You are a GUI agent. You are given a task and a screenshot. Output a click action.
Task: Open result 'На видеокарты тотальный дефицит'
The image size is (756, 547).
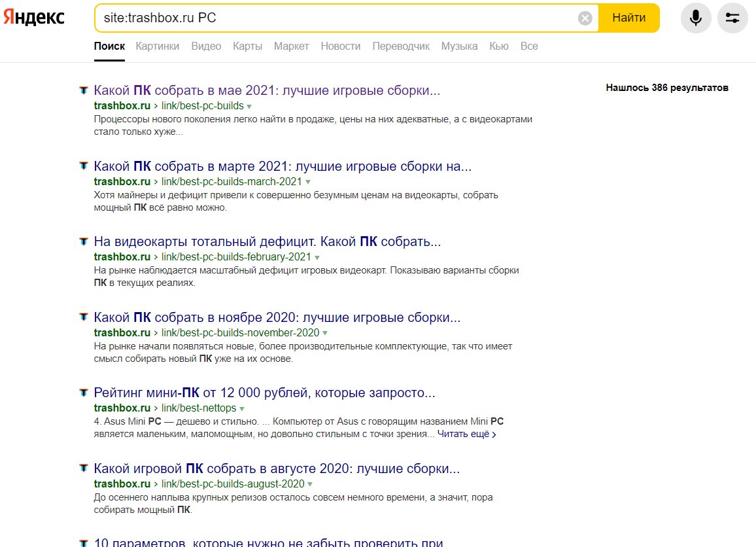pyautogui.click(x=267, y=241)
